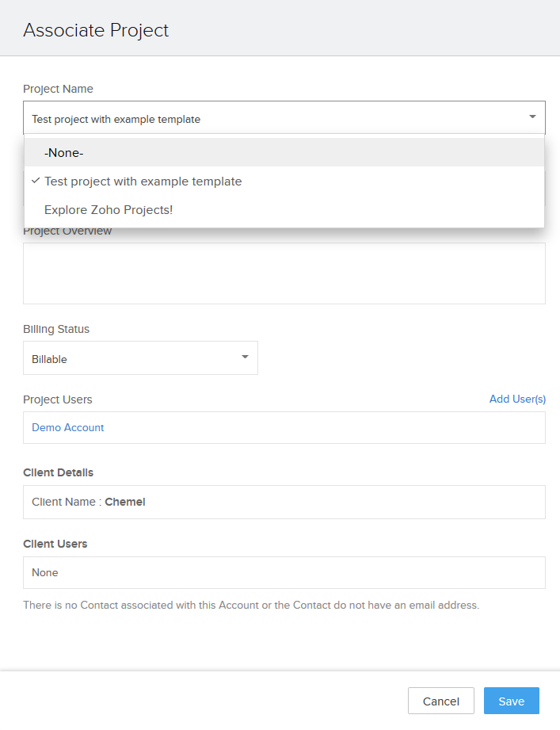Click the "Project Users" section label
The height and width of the screenshot is (730, 560).
coord(58,399)
